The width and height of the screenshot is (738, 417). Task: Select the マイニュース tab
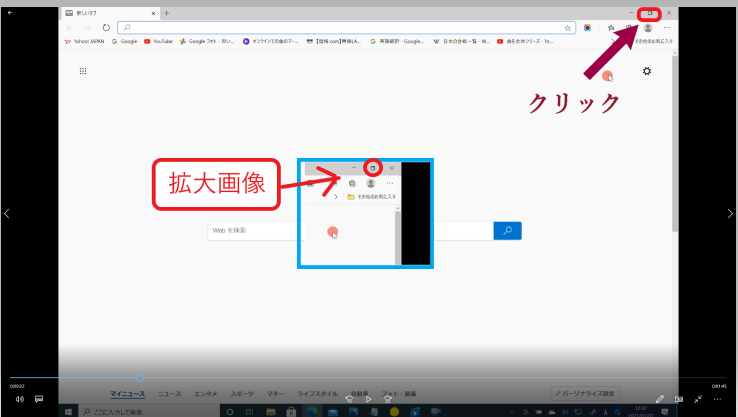(x=127, y=394)
